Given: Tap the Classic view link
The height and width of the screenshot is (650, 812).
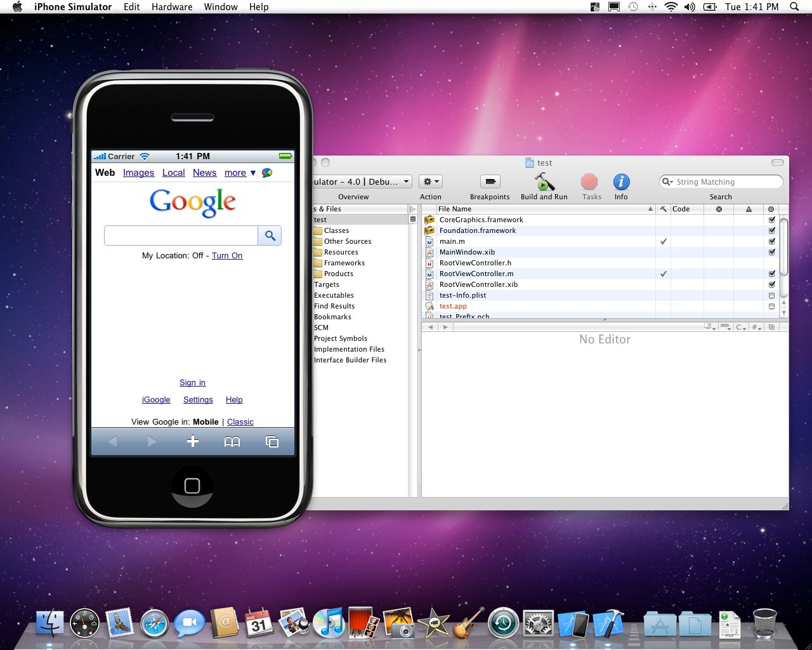Looking at the screenshot, I should pos(240,422).
